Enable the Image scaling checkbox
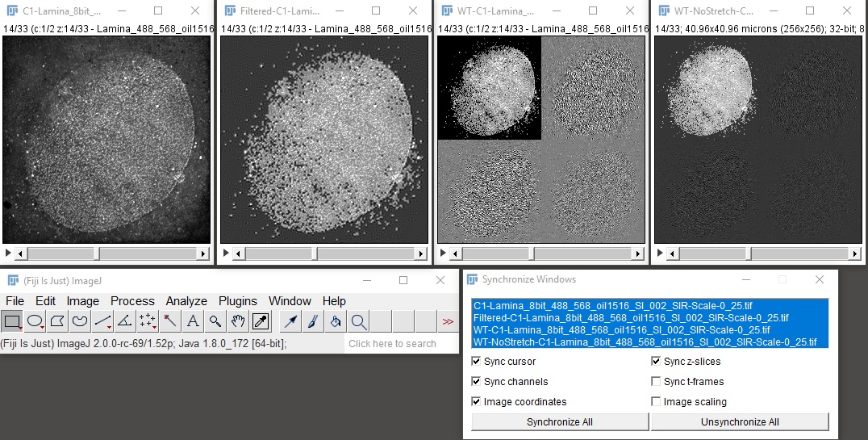Viewport: 868px width, 440px height. (x=656, y=401)
